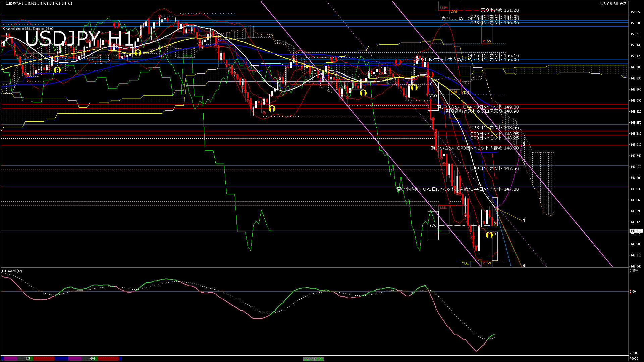Select the OP4日NYカット 147.00 label
Viewport: 644px width, 362px height.
click(x=494, y=189)
